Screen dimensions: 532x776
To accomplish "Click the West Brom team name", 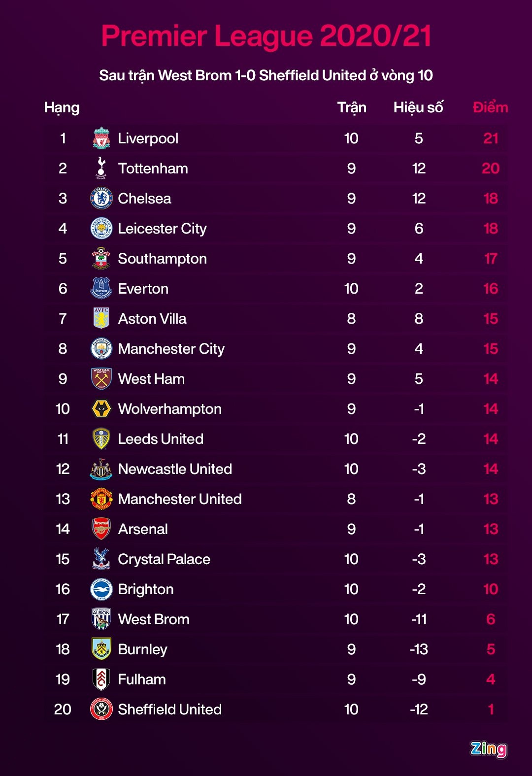I will [x=154, y=619].
